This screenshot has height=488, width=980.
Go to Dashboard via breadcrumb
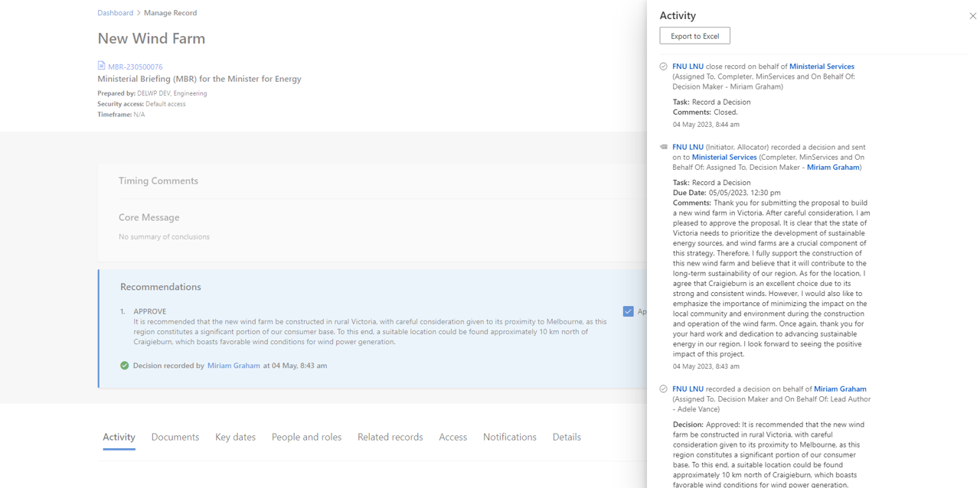pyautogui.click(x=115, y=13)
